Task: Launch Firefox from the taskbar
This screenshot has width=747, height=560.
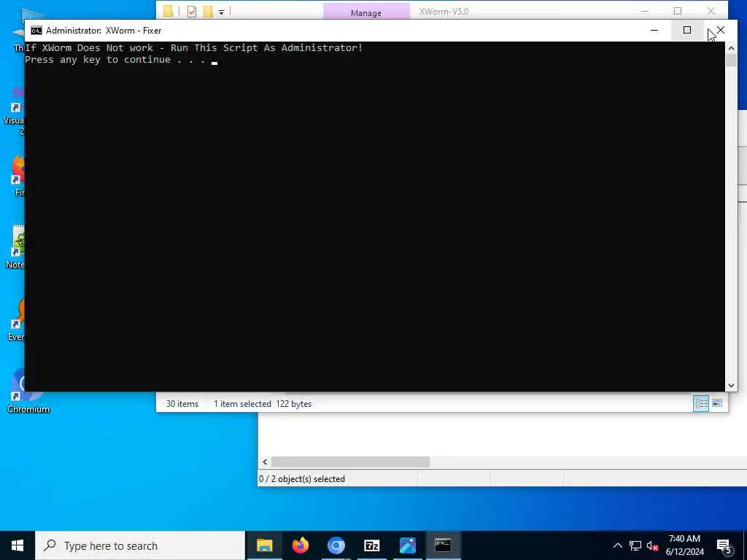Action: tap(300, 545)
